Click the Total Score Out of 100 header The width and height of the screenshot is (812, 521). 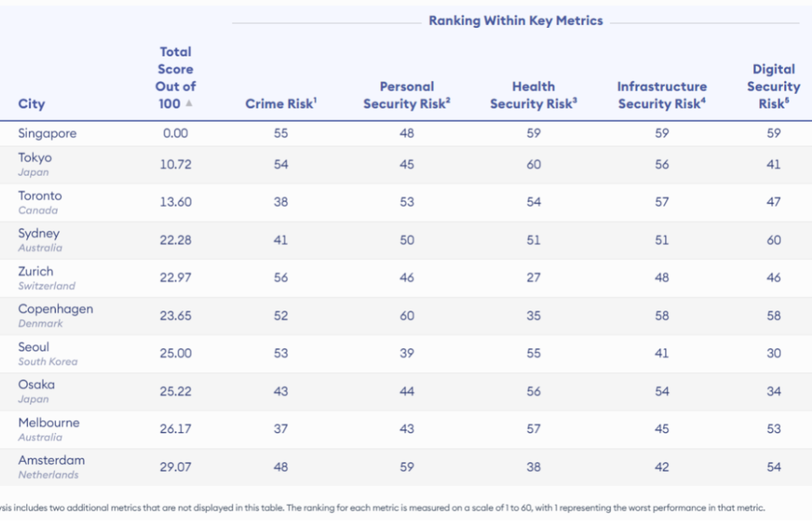coord(174,77)
